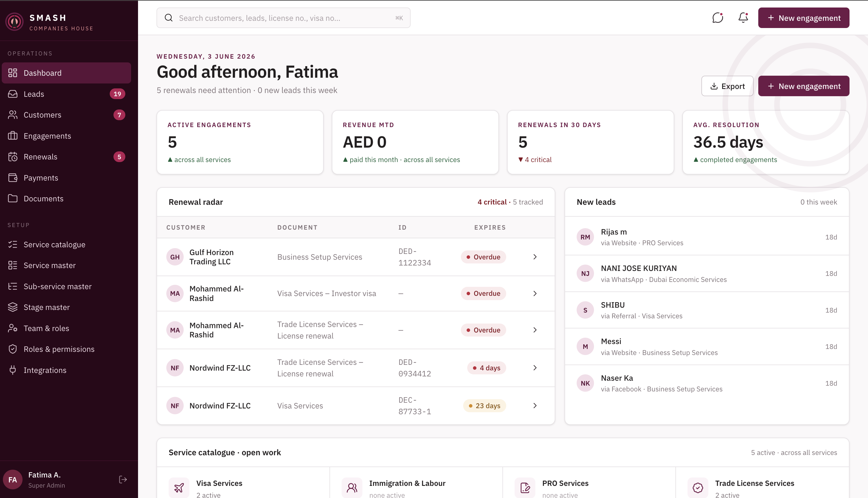Click the Trade License Services badge icon
The width and height of the screenshot is (868, 498).
coord(698,488)
